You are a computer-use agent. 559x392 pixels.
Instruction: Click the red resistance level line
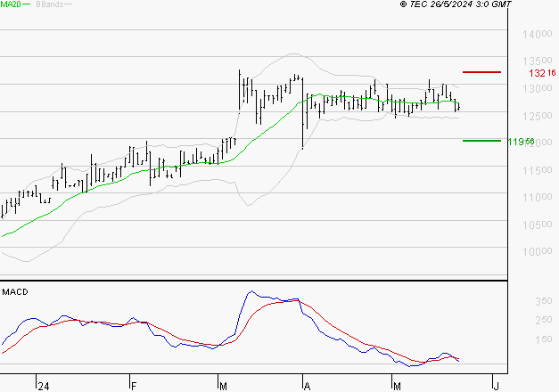point(481,72)
